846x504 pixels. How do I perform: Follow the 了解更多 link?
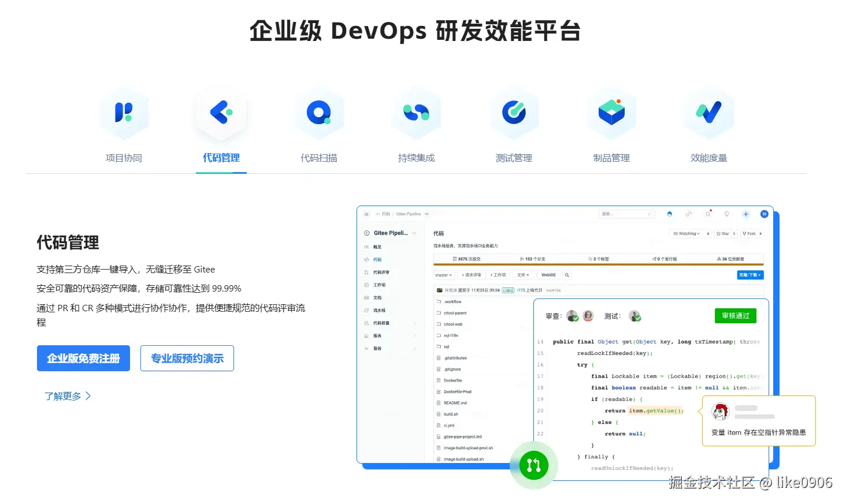(68, 396)
